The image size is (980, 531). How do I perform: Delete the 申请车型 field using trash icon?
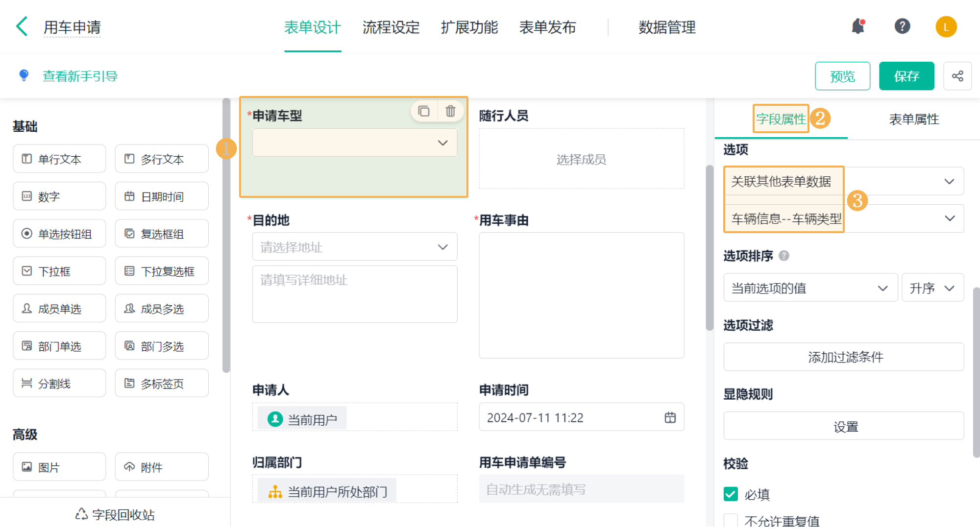click(x=450, y=112)
